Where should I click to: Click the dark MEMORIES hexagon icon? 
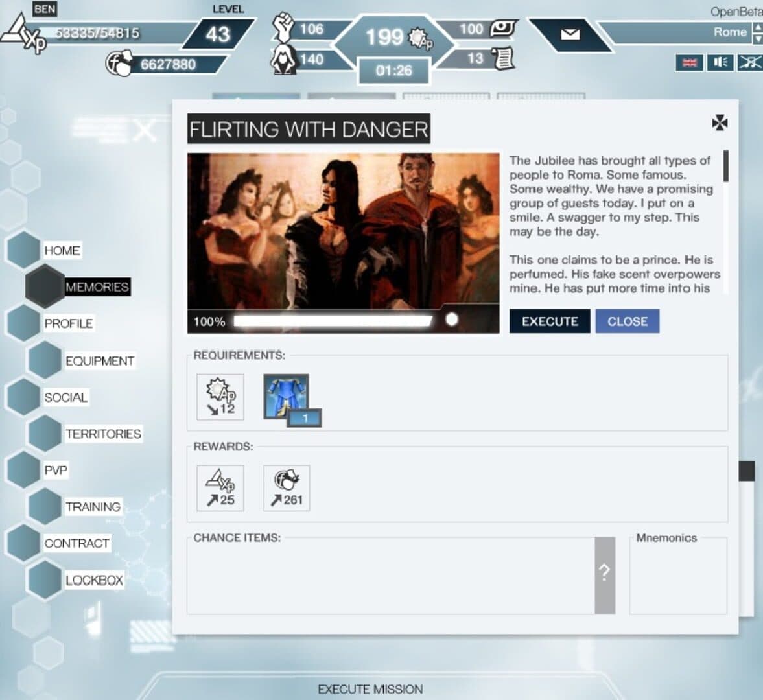tap(45, 286)
